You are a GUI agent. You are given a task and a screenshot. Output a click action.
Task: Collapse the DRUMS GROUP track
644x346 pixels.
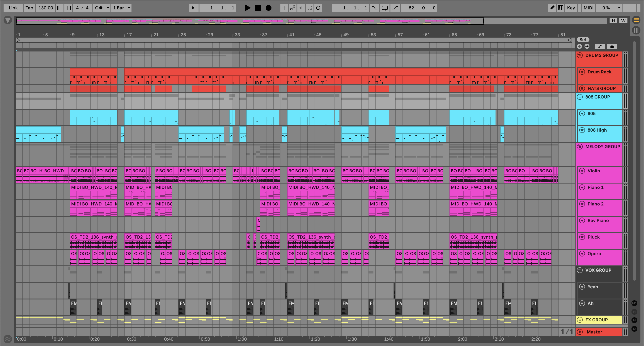coord(580,55)
